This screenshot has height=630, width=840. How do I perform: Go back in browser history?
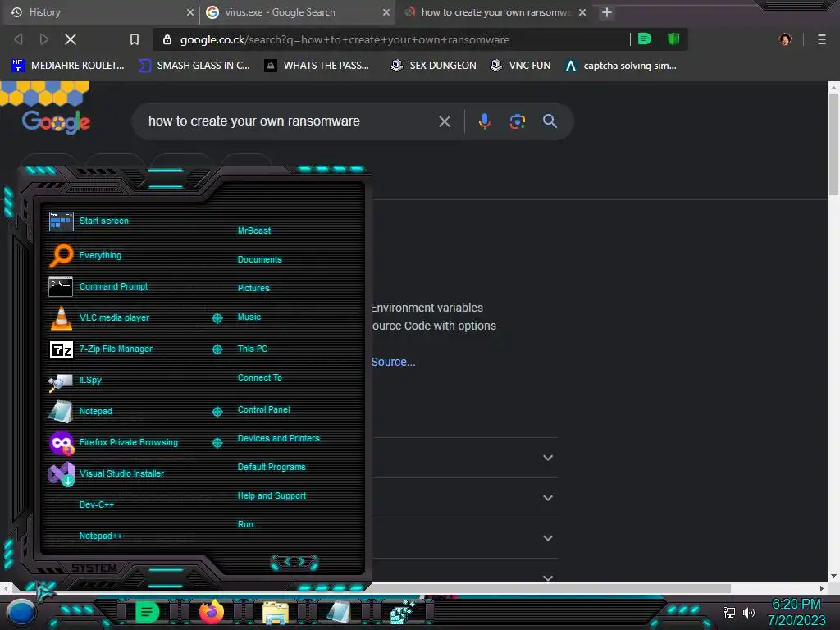pyautogui.click(x=18, y=39)
